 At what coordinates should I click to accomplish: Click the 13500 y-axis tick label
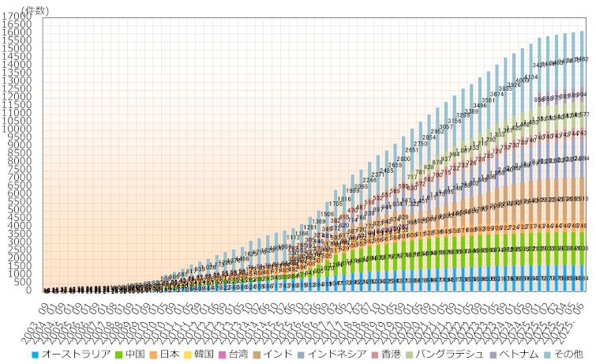click(x=17, y=73)
